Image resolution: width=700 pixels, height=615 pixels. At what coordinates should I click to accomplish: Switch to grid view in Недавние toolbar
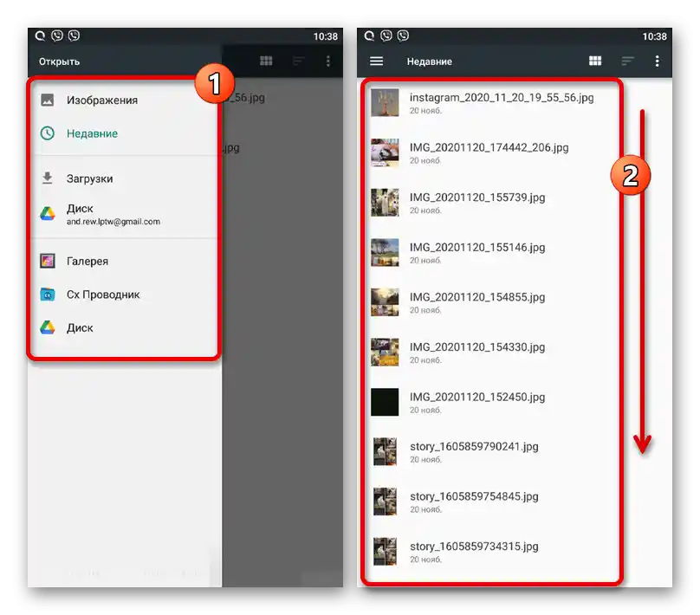595,61
